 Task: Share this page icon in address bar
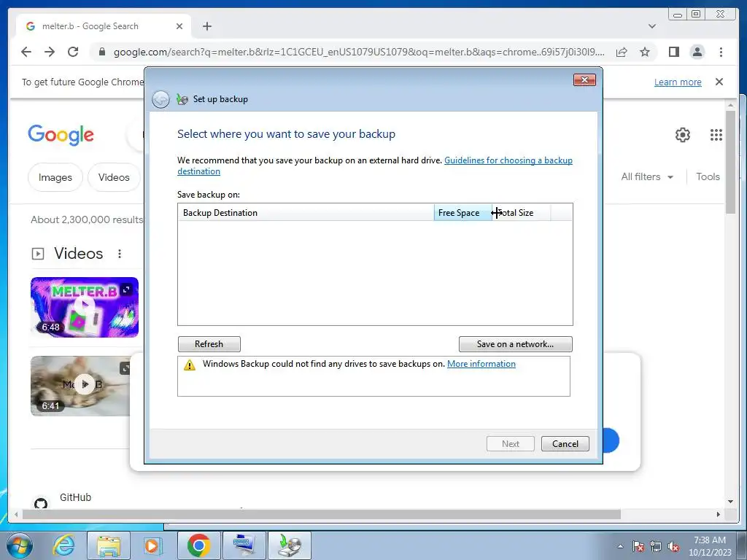click(x=622, y=52)
